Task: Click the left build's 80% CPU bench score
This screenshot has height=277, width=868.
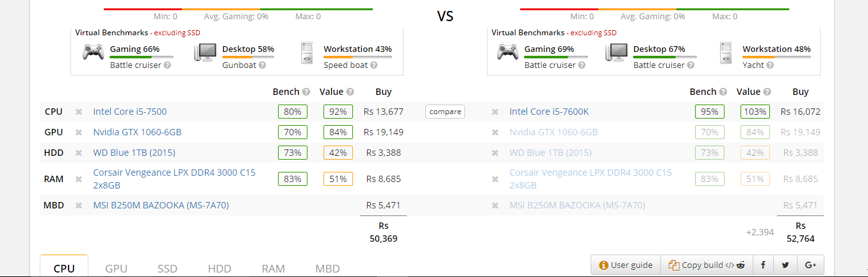Action: point(292,112)
